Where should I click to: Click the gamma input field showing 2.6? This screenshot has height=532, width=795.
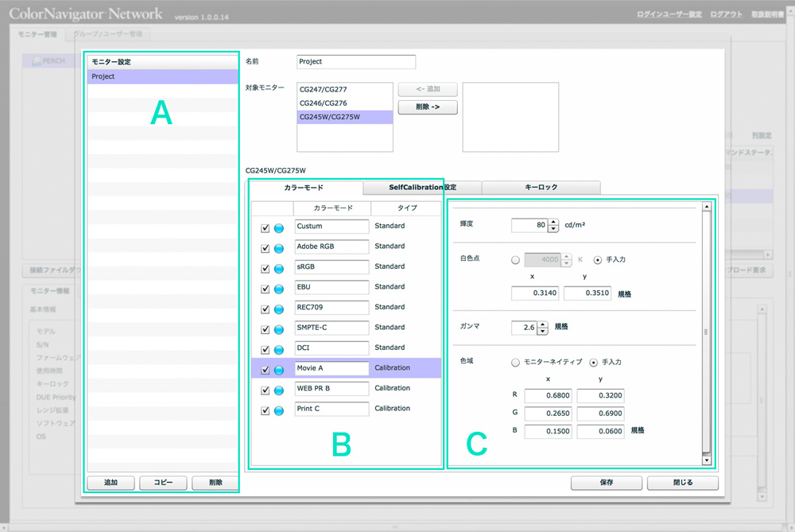[524, 328]
